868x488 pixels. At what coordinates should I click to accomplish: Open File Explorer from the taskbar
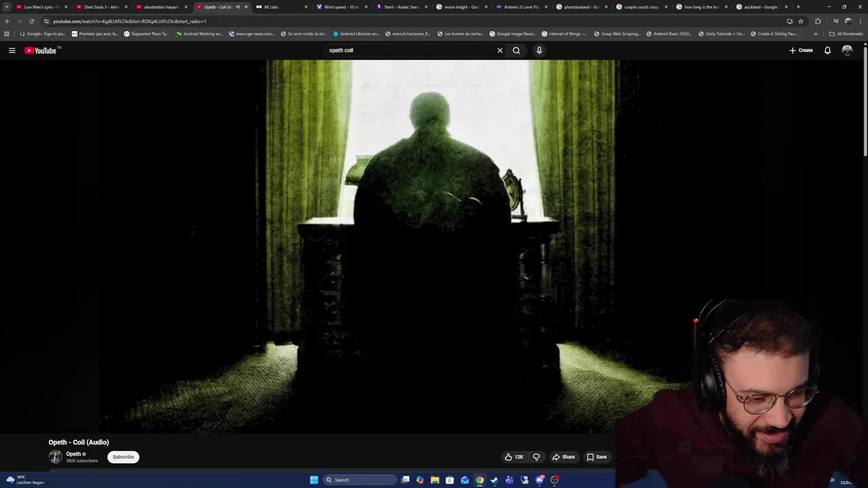pyautogui.click(x=435, y=480)
